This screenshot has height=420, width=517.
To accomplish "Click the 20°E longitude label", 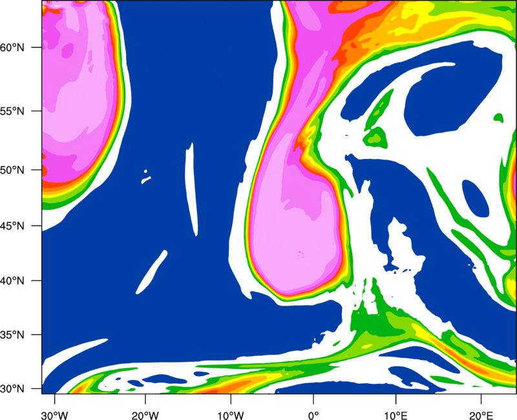I will (x=481, y=415).
